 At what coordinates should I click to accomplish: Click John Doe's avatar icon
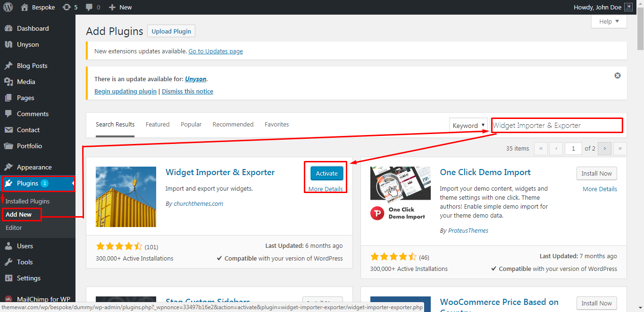pos(628,7)
